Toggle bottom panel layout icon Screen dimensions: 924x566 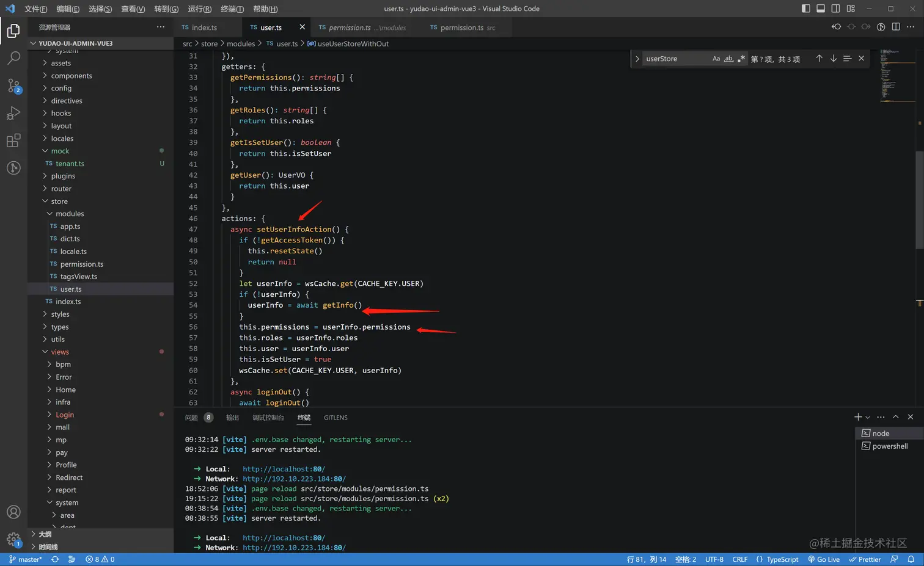pos(821,9)
